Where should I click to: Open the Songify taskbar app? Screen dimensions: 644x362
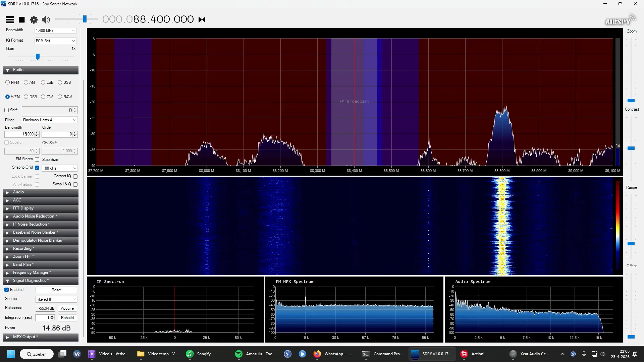[199, 354]
